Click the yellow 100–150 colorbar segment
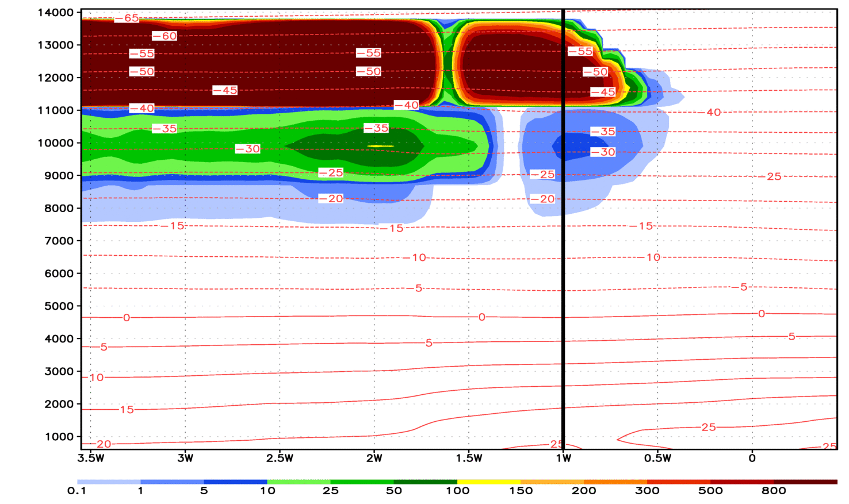Screen dimensions: 849x504 tap(488, 482)
